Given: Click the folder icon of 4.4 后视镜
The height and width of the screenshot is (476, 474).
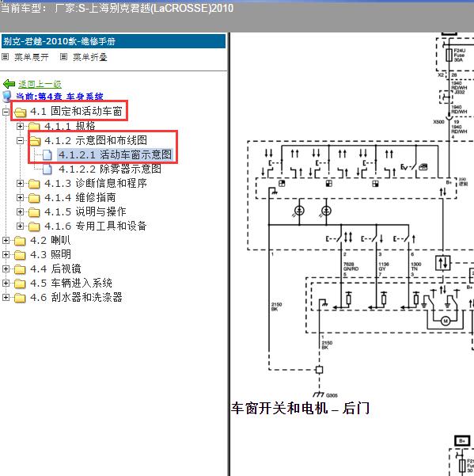Looking at the screenshot, I should [20, 269].
